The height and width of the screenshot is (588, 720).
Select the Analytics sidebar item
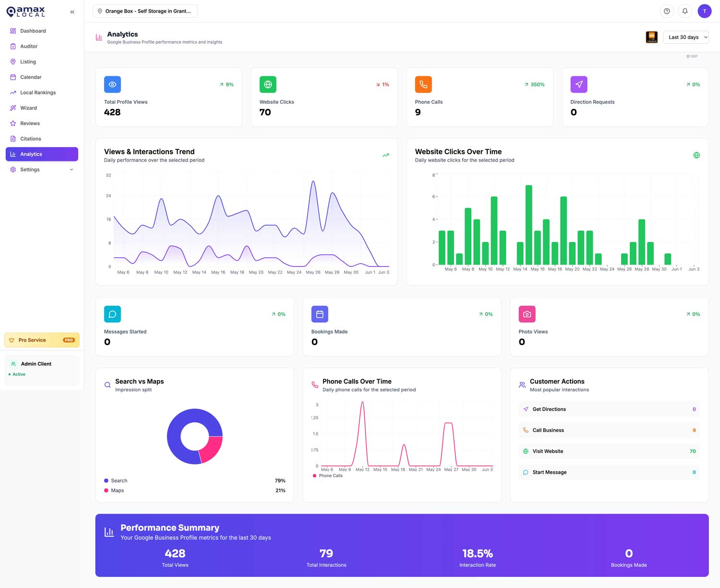tap(42, 154)
